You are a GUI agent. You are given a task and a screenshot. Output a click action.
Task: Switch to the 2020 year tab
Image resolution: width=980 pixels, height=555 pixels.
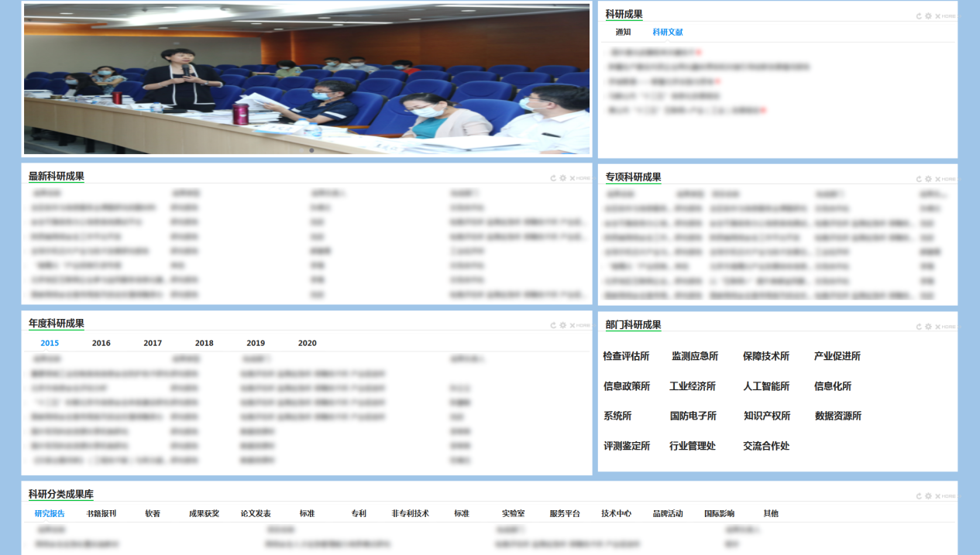click(308, 343)
